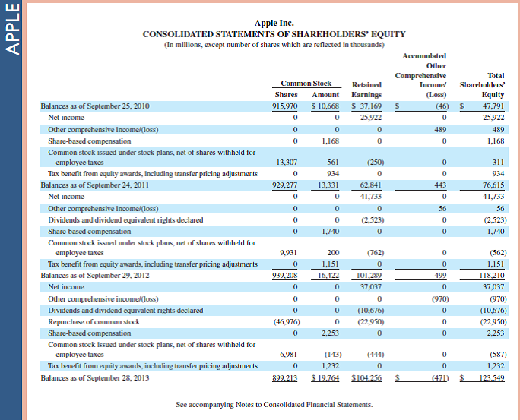
Task: Click the 'In millions' subtitle note
Action: coord(274,44)
